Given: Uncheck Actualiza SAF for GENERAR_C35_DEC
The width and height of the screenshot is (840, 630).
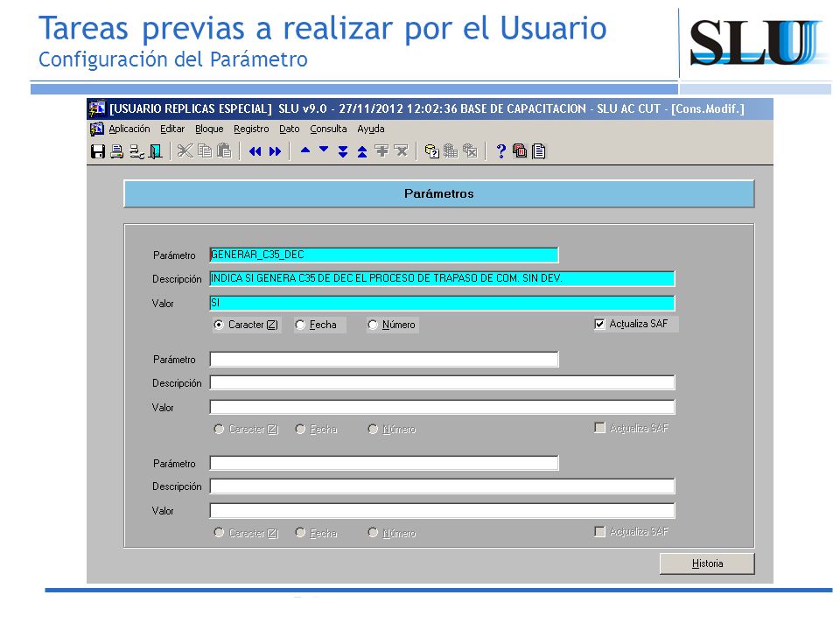Looking at the screenshot, I should pos(599,324).
